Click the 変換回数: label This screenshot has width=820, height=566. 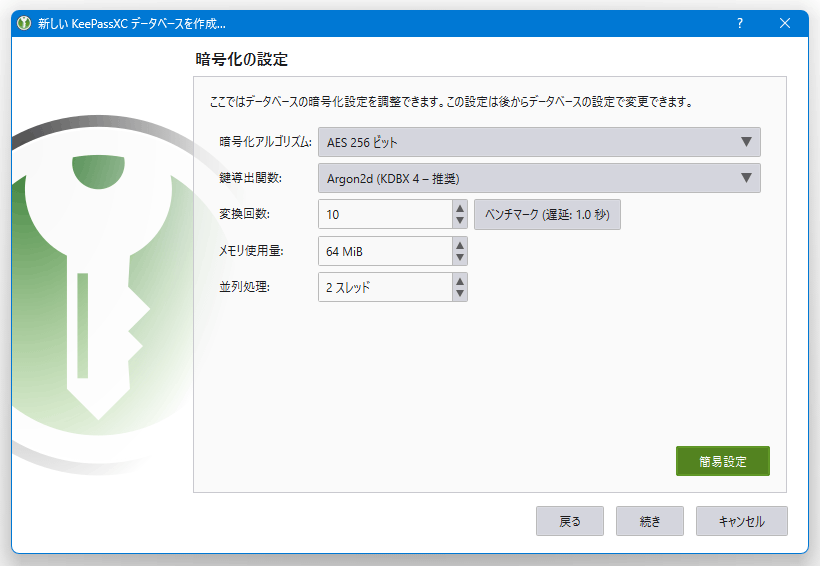pos(244,214)
